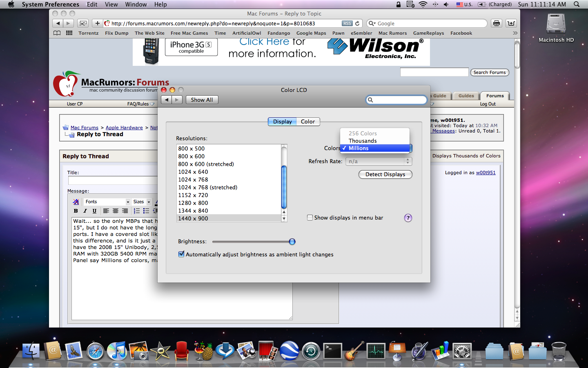This screenshot has height=368, width=588.
Task: Open iTunes in the Dock
Action: [x=117, y=351]
